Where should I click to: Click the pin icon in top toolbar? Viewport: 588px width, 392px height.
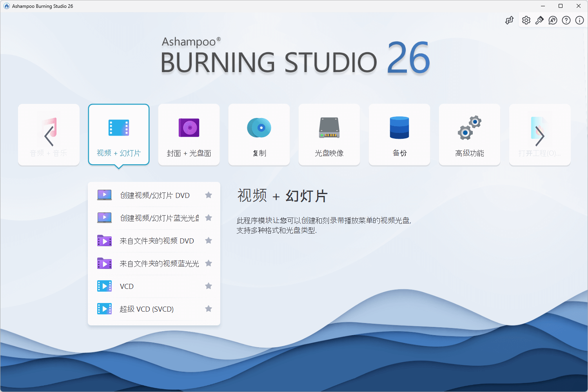pyautogui.click(x=539, y=20)
